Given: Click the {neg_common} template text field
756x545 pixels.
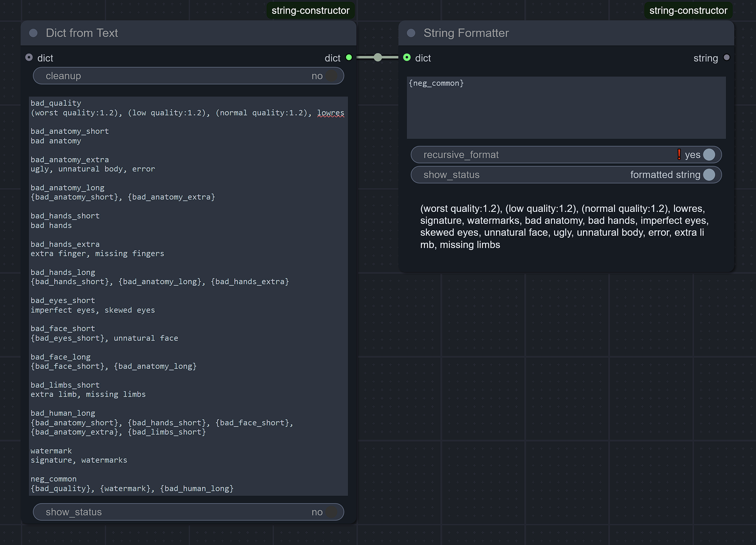Looking at the screenshot, I should [566, 108].
